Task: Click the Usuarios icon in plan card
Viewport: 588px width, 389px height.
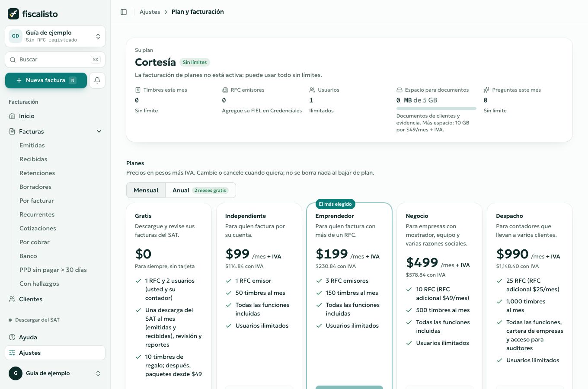Action: pos(312,90)
